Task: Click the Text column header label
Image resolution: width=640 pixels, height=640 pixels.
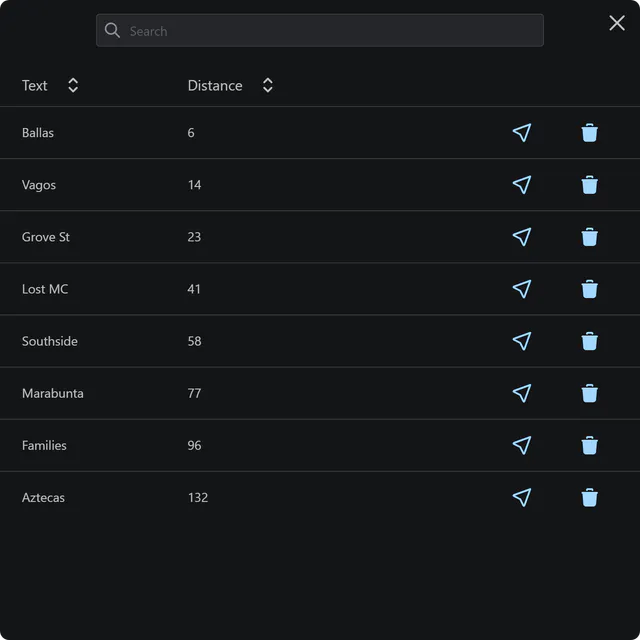Action: click(35, 86)
